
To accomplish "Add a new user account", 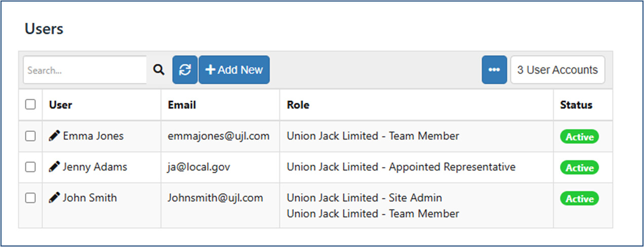I will (234, 70).
